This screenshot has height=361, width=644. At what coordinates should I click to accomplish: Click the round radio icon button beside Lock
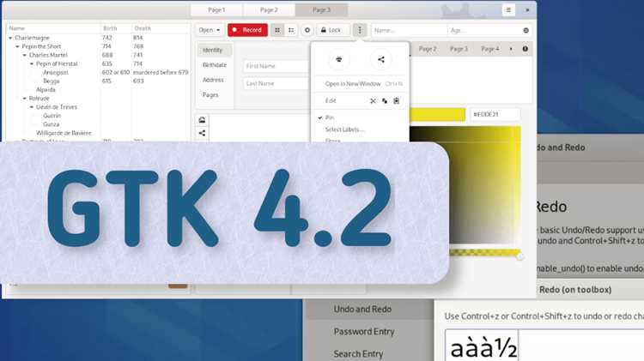point(307,30)
